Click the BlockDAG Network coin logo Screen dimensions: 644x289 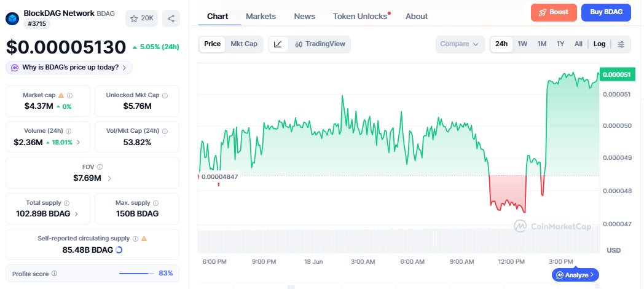[x=12, y=18]
